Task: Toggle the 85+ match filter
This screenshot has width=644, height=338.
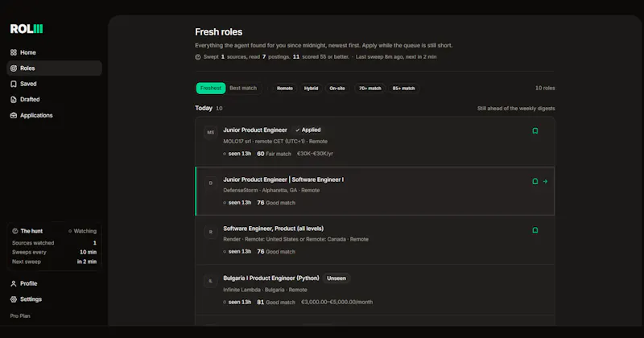Action: (x=404, y=89)
